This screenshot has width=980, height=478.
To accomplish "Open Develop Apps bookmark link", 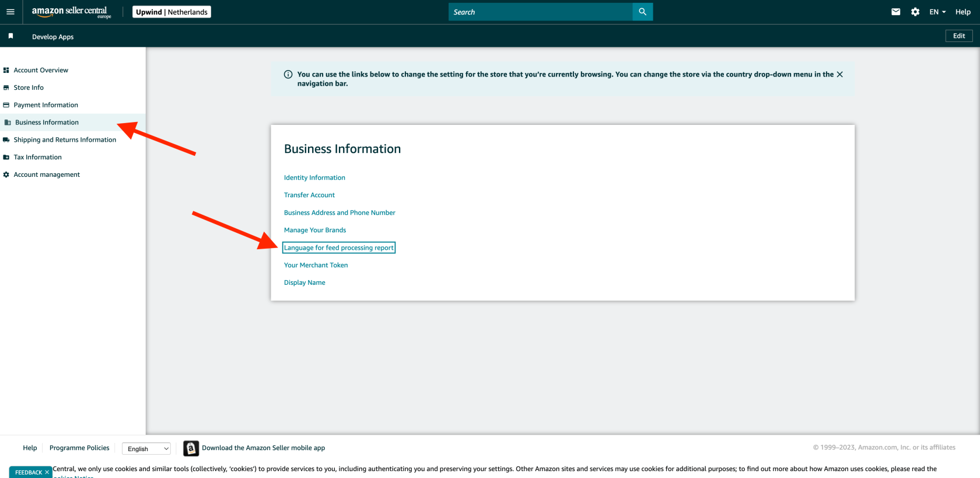I will 52,37.
